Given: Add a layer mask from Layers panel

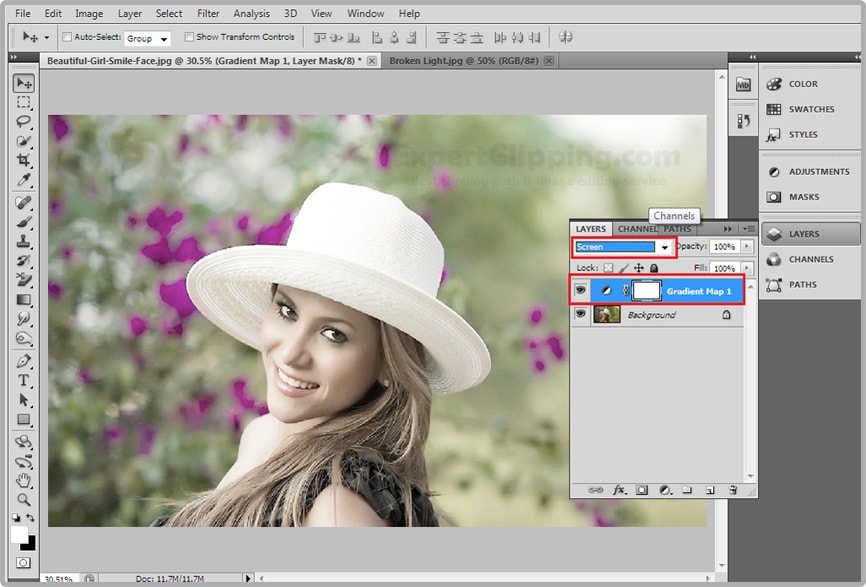Looking at the screenshot, I should tap(642, 491).
